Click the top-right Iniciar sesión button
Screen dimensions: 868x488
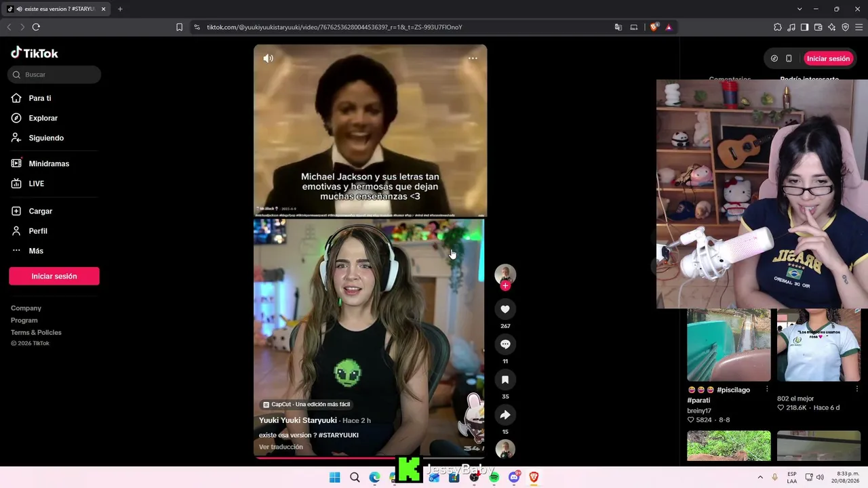coord(828,58)
